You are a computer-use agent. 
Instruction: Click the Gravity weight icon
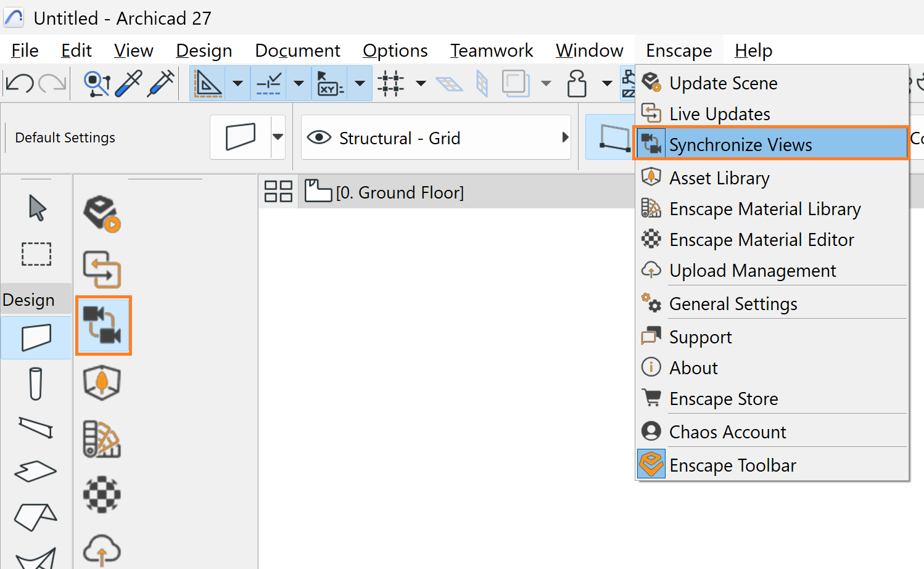click(577, 84)
